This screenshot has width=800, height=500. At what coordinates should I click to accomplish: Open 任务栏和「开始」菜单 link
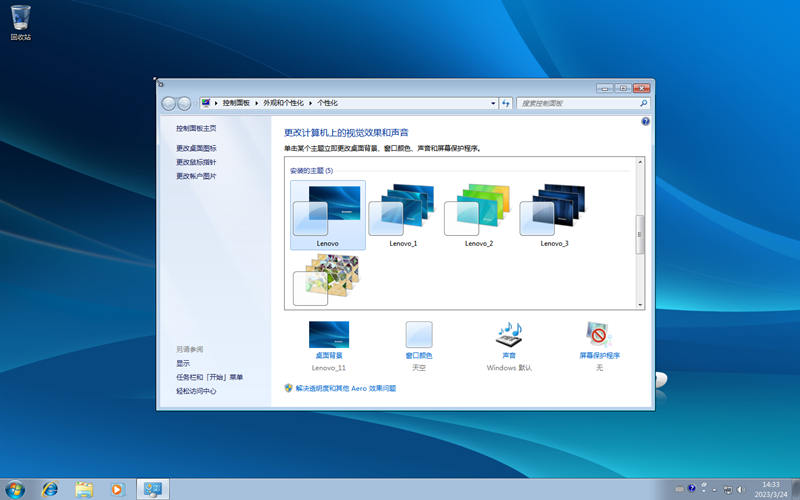point(209,377)
